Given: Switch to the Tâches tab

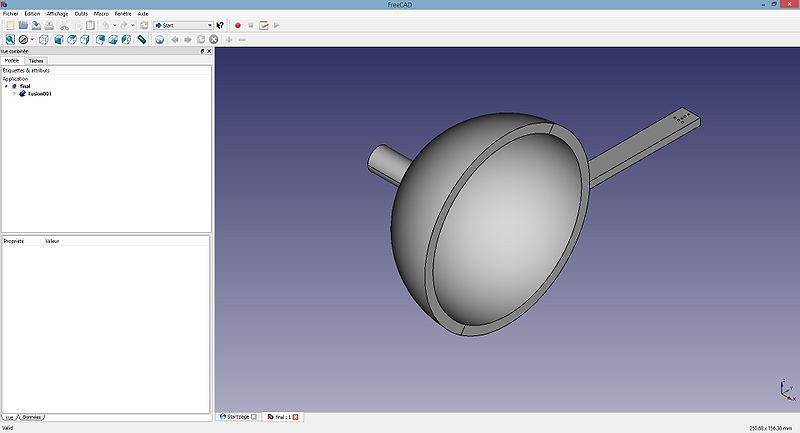Looking at the screenshot, I should [35, 60].
